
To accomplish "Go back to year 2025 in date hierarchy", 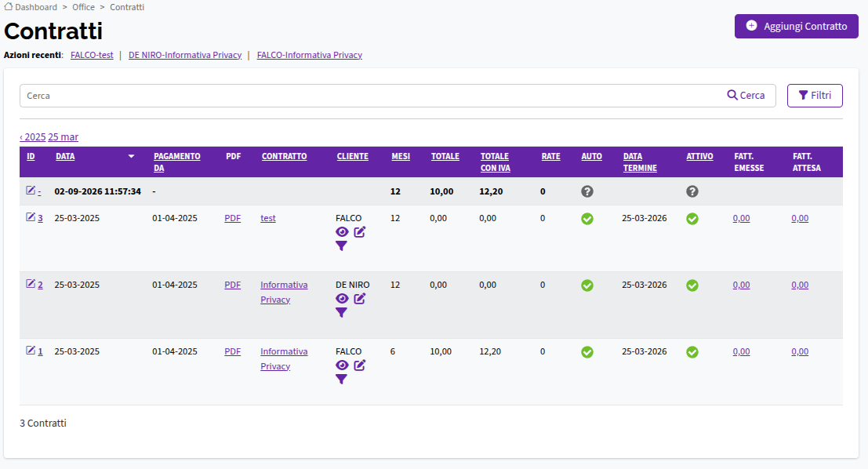I will point(33,136).
